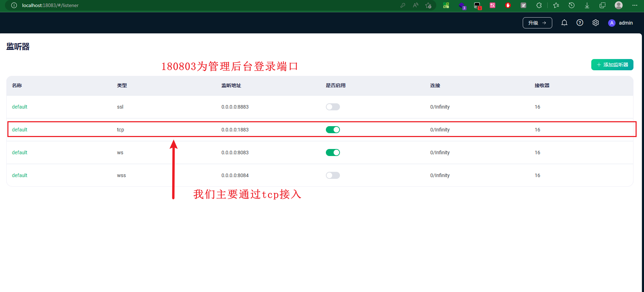
Task: Click the pink translate extension icon
Action: [492, 5]
